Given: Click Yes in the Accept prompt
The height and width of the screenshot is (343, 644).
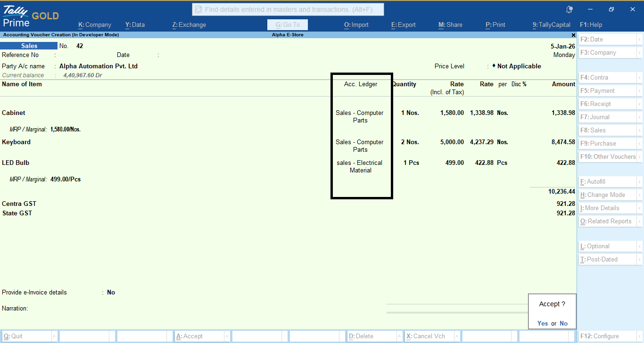Looking at the screenshot, I should point(543,324).
